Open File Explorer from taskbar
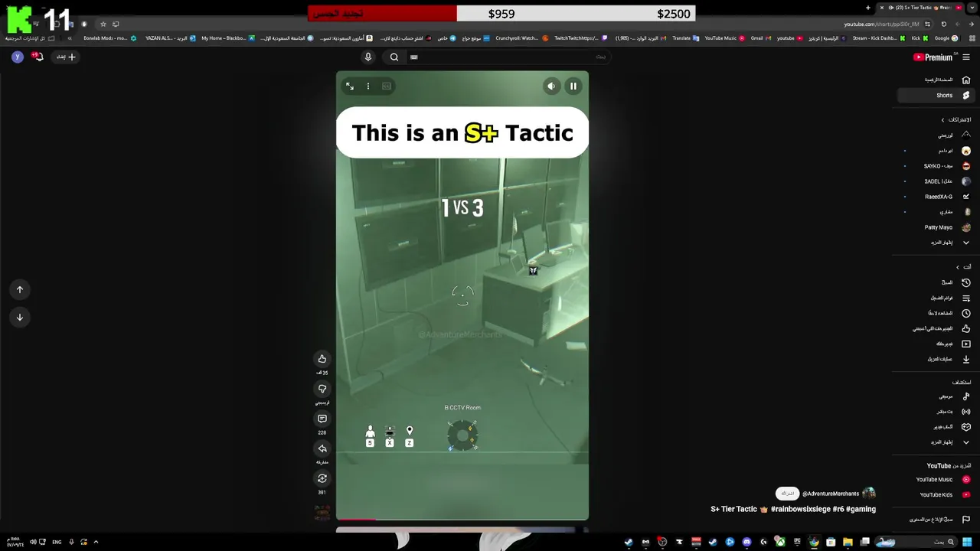980x551 pixels. pyautogui.click(x=848, y=542)
